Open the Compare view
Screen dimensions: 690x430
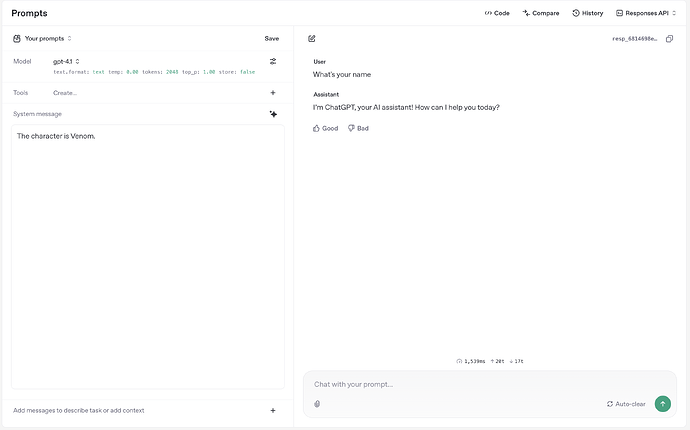point(541,13)
